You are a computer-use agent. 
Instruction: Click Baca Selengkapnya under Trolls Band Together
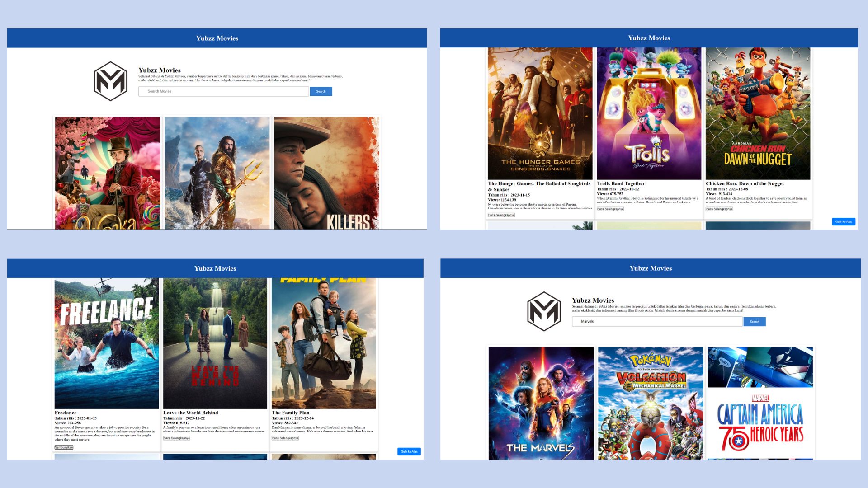coord(610,209)
